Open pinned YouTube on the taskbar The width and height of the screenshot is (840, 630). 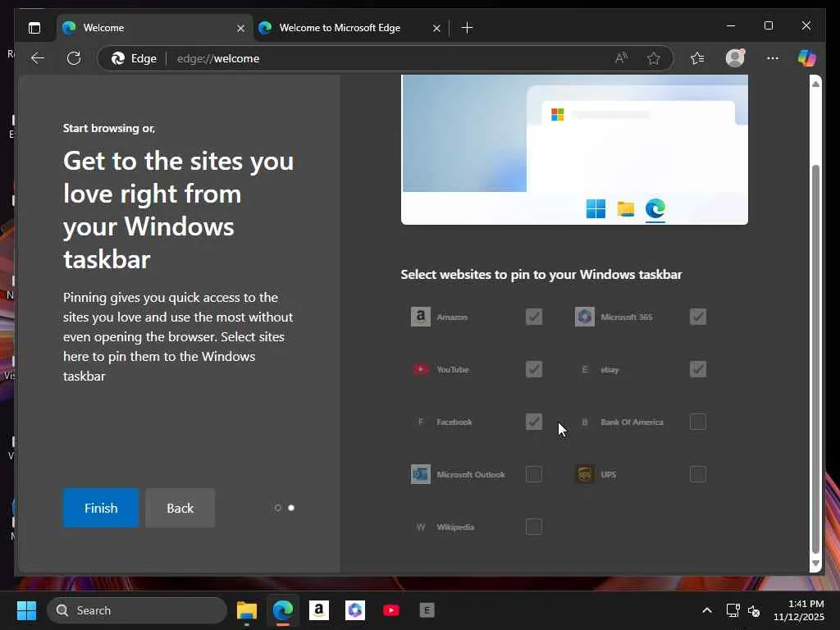coord(391,610)
